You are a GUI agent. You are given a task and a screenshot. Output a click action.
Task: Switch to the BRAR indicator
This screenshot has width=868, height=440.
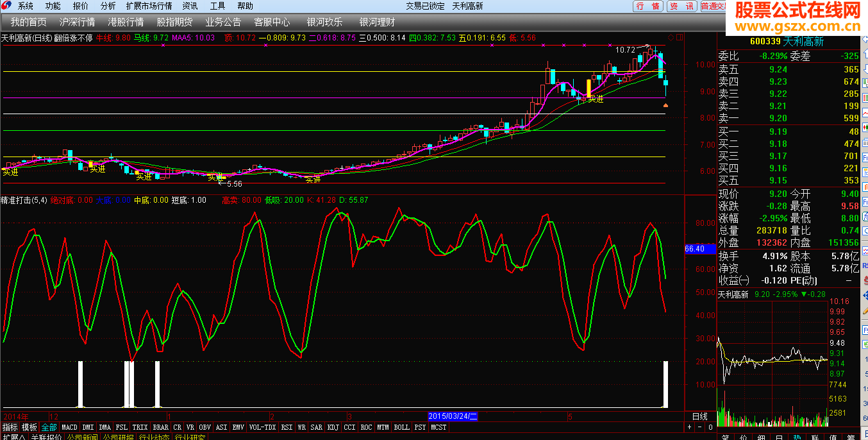pyautogui.click(x=161, y=427)
